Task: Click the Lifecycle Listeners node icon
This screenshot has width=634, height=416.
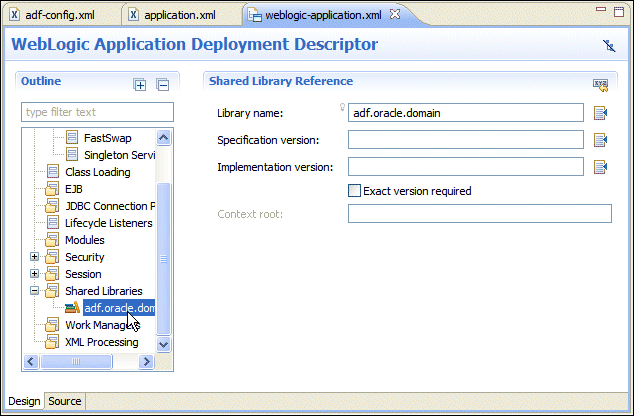Action: click(x=53, y=222)
